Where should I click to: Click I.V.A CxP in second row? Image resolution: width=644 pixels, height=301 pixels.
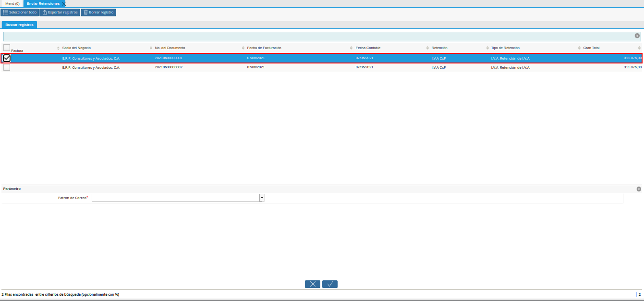tap(439, 67)
